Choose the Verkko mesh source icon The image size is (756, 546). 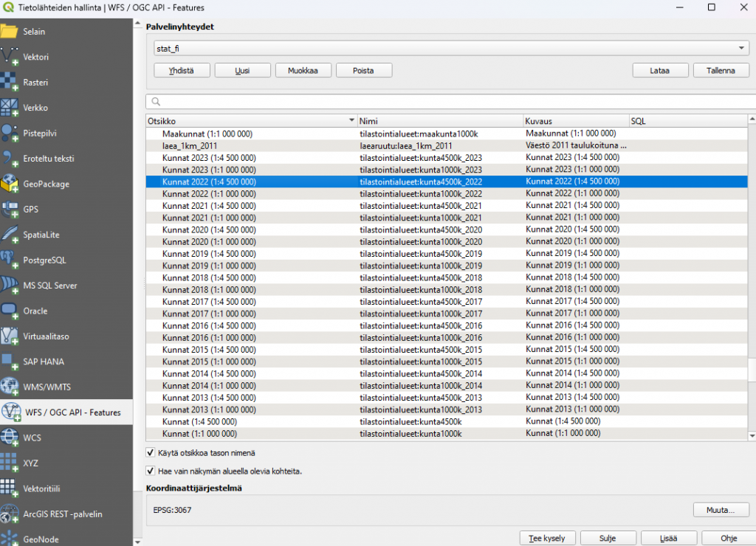click(x=9, y=108)
